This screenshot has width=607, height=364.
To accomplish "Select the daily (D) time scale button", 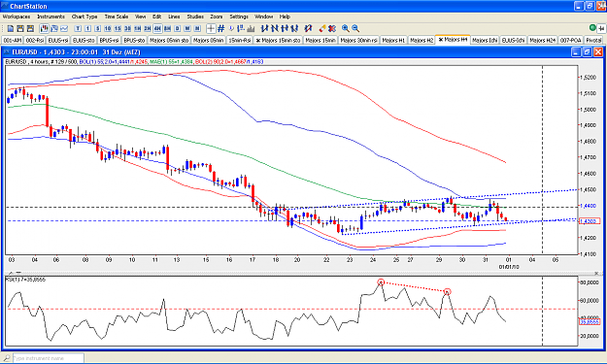I will [178, 28].
